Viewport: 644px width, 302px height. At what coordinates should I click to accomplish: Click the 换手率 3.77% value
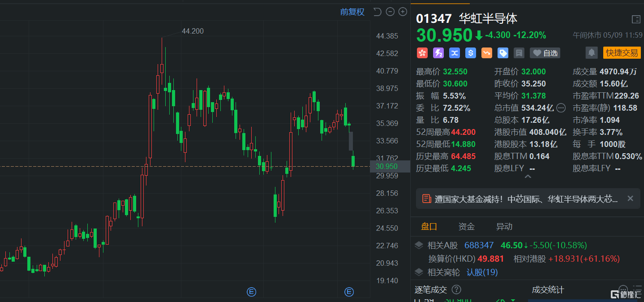click(611, 132)
